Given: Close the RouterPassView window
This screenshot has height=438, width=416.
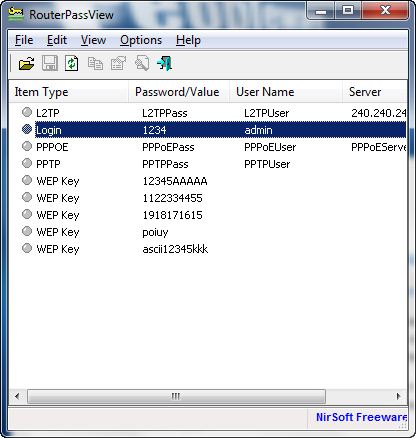Looking at the screenshot, I should tap(385, 11).
